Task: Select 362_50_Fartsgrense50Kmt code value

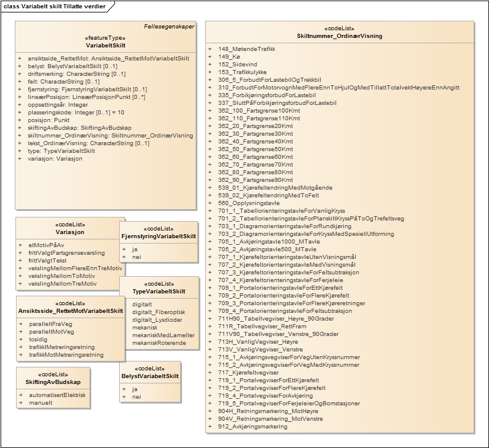Action: (255, 149)
